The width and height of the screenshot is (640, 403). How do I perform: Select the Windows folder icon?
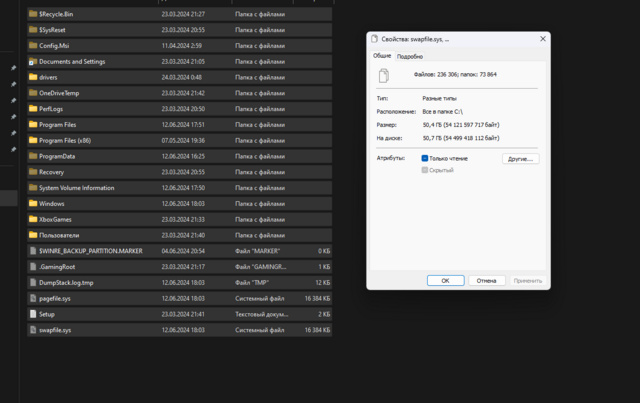coord(32,203)
